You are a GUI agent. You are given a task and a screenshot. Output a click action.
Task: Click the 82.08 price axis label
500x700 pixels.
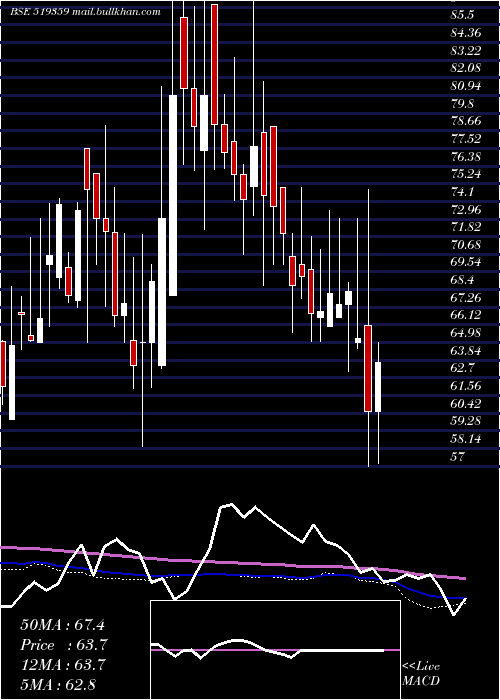pyautogui.click(x=466, y=68)
